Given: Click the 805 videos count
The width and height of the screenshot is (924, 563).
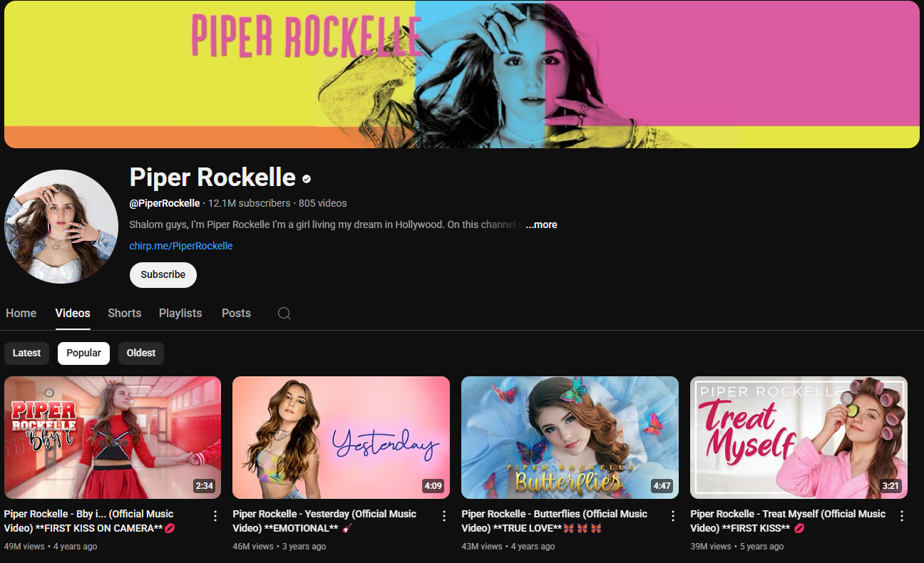Looking at the screenshot, I should [323, 203].
